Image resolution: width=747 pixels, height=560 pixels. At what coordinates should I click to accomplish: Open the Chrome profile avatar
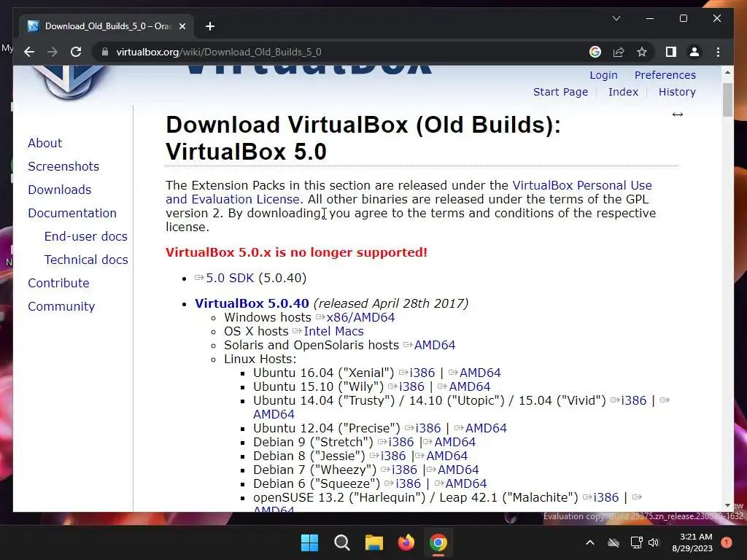[x=694, y=52]
